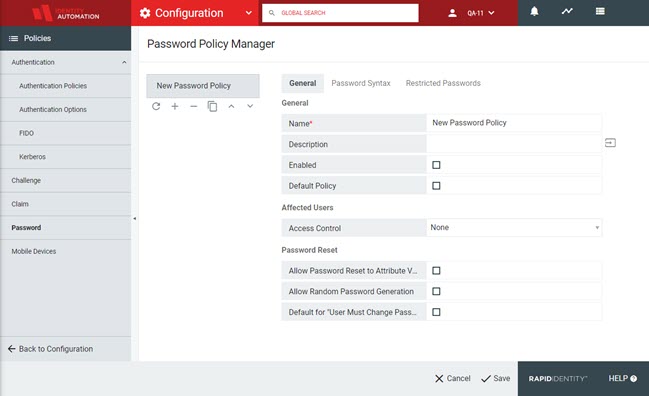The width and height of the screenshot is (649, 396).
Task: Open the Configuration module dropdown chevron
Action: click(248, 13)
